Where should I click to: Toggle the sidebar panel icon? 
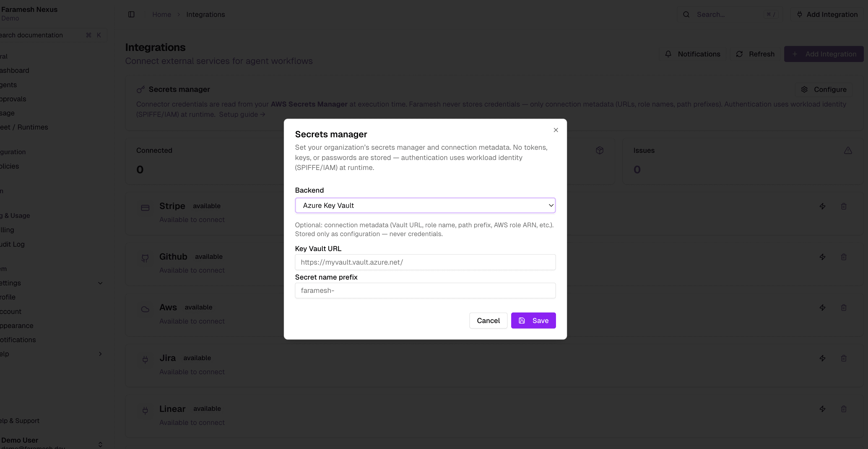tap(131, 14)
